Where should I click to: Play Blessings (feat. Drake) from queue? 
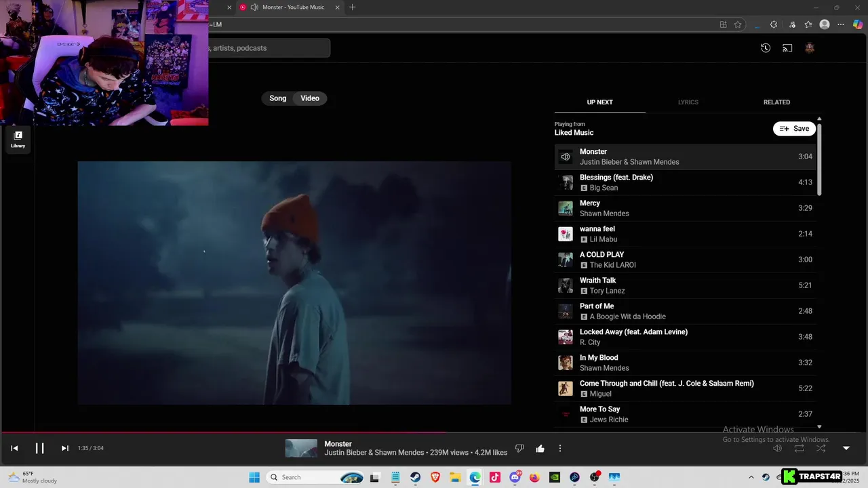tap(686, 182)
